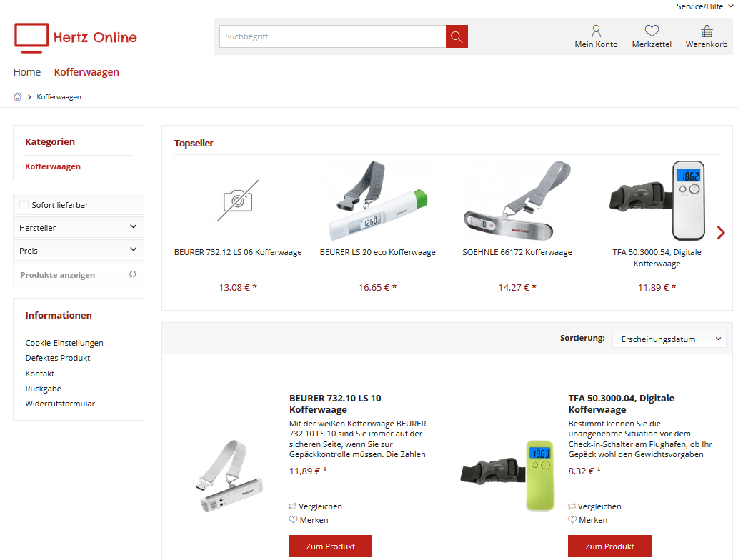Open the Service/Hilfe dropdown

click(704, 6)
